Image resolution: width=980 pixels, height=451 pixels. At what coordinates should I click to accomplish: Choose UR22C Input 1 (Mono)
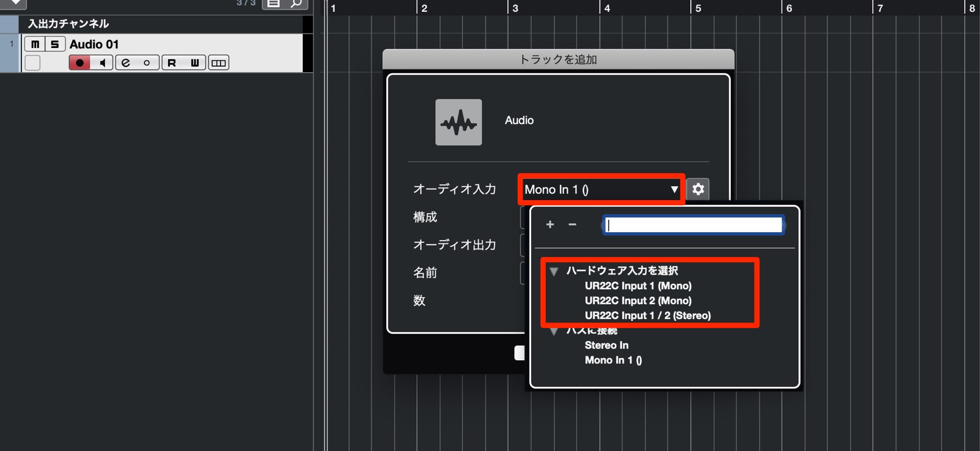coord(638,286)
